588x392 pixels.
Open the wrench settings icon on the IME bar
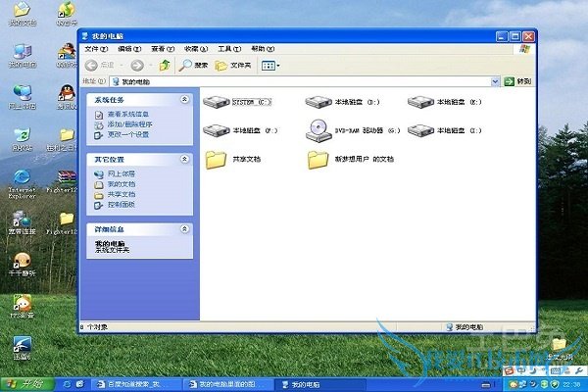(x=580, y=371)
